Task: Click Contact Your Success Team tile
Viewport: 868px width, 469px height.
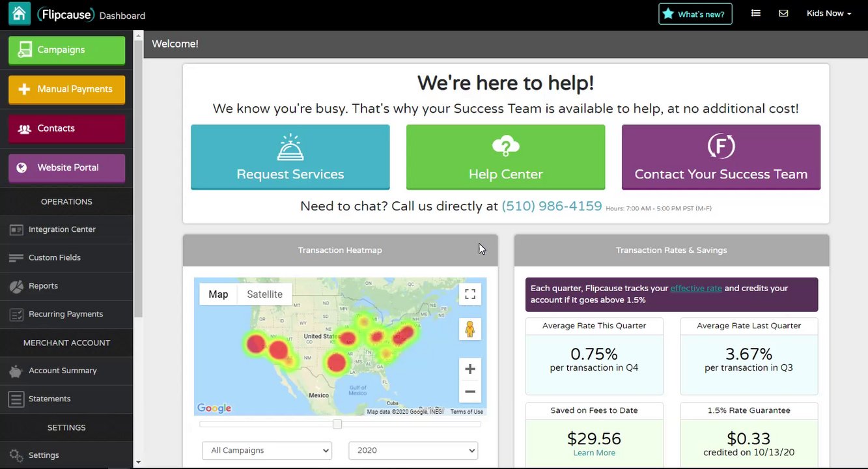Action: pos(721,157)
